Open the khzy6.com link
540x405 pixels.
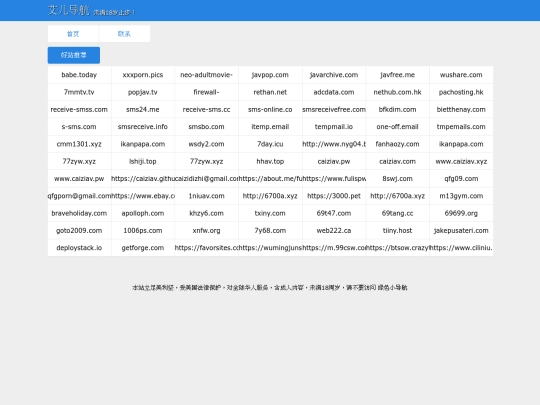tap(206, 213)
